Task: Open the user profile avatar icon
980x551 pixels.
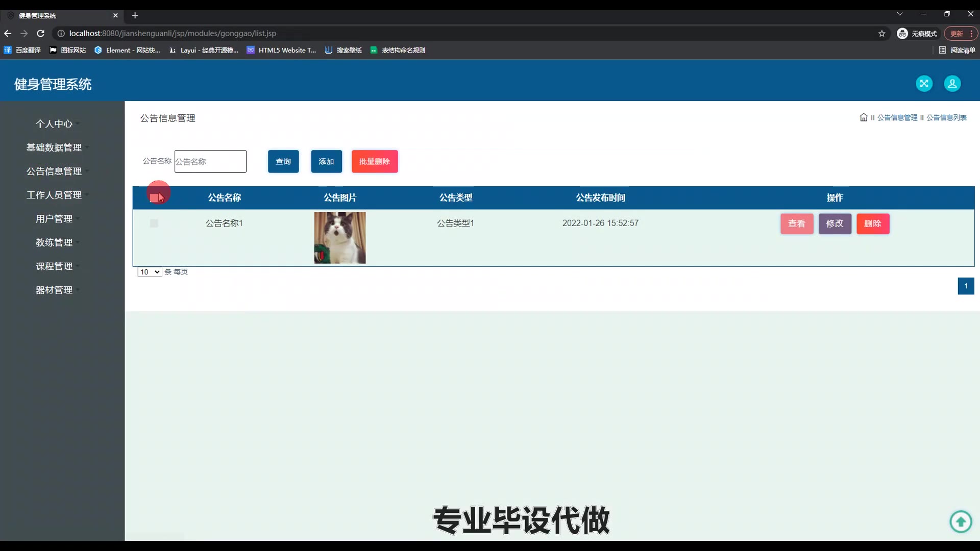Action: [952, 84]
